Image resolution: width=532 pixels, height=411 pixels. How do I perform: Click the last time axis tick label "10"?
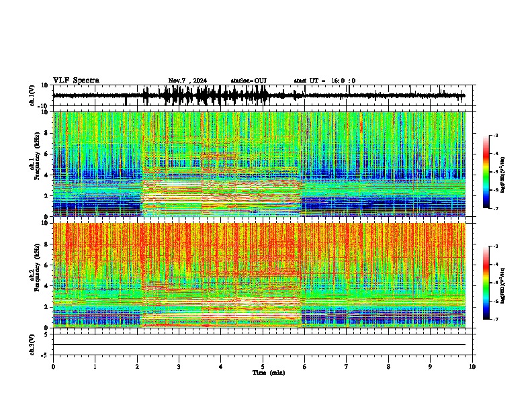coord(472,367)
